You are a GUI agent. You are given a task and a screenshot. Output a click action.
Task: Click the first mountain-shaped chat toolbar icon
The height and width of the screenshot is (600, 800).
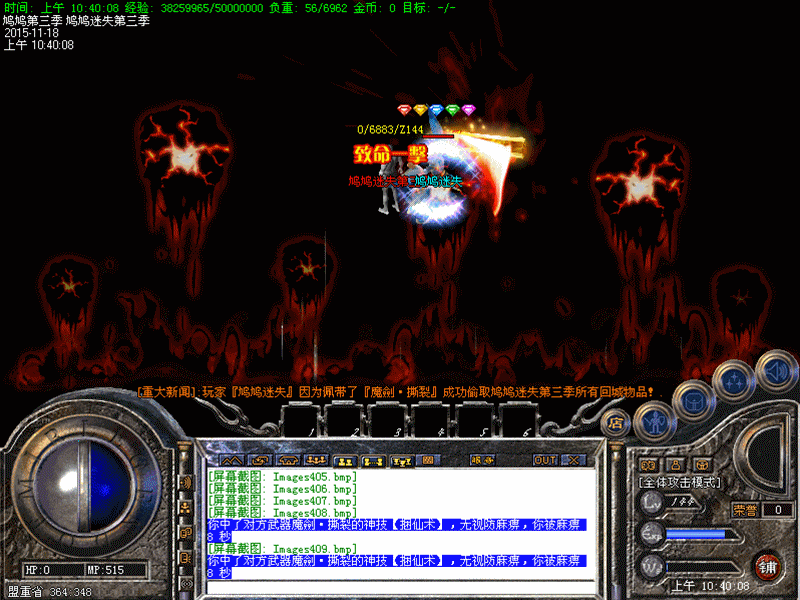click(x=232, y=460)
